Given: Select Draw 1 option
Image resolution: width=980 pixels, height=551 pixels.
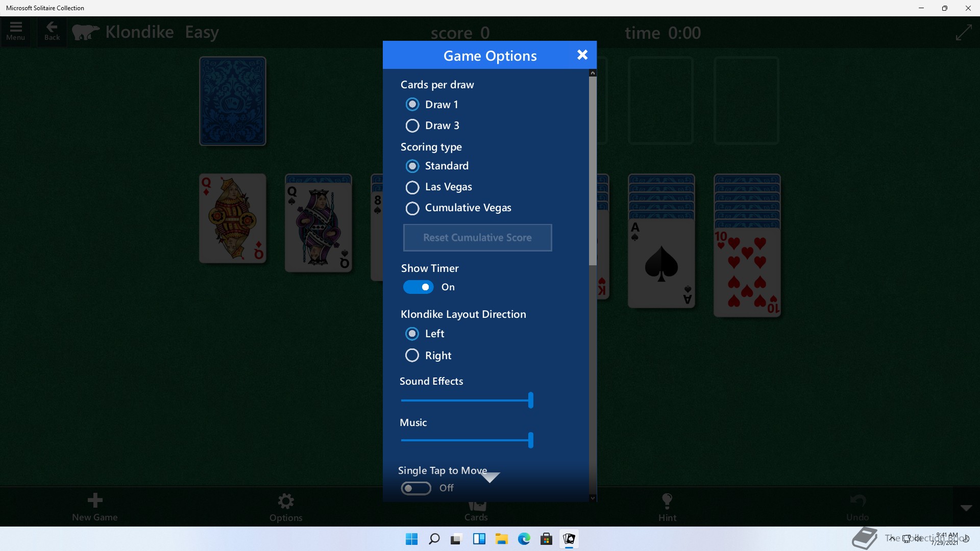Looking at the screenshot, I should [x=412, y=105].
